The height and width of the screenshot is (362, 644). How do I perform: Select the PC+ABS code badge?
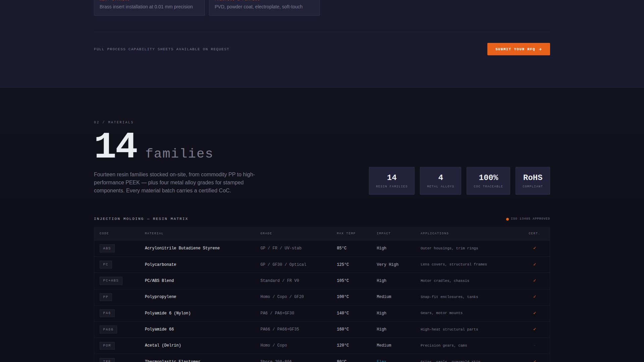(111, 281)
